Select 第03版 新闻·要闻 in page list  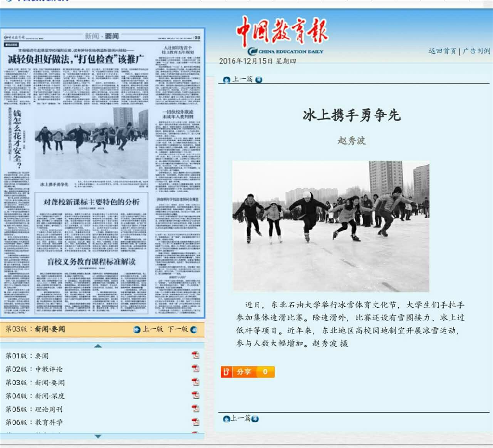click(x=35, y=383)
